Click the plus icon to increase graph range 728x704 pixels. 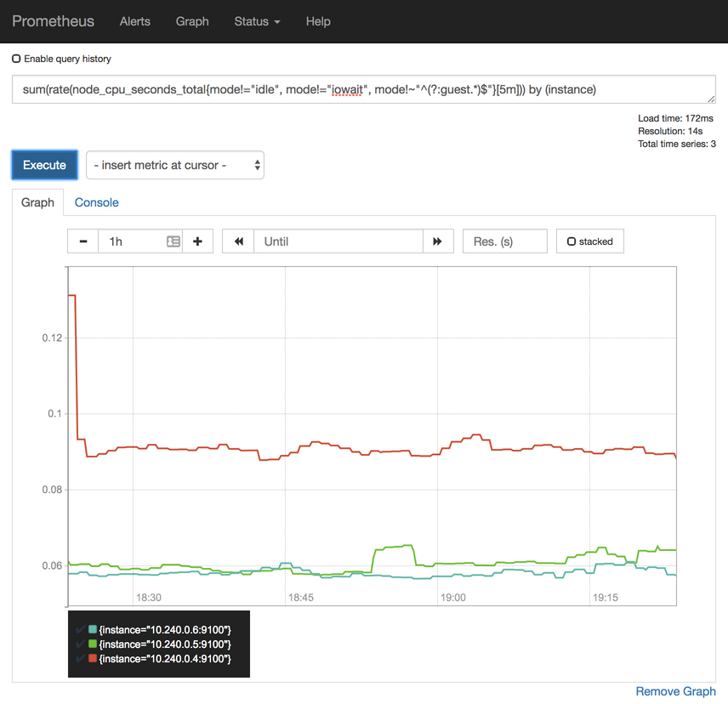197,241
